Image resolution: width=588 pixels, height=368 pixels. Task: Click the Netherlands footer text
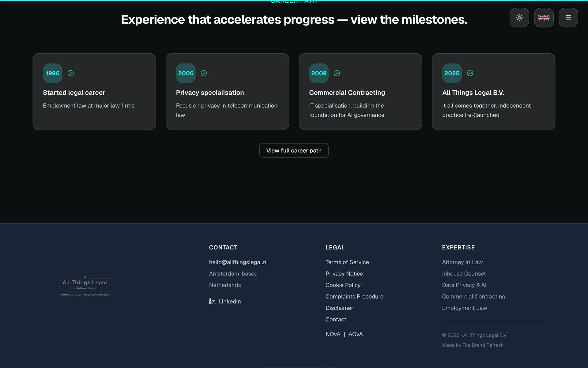coord(225,285)
